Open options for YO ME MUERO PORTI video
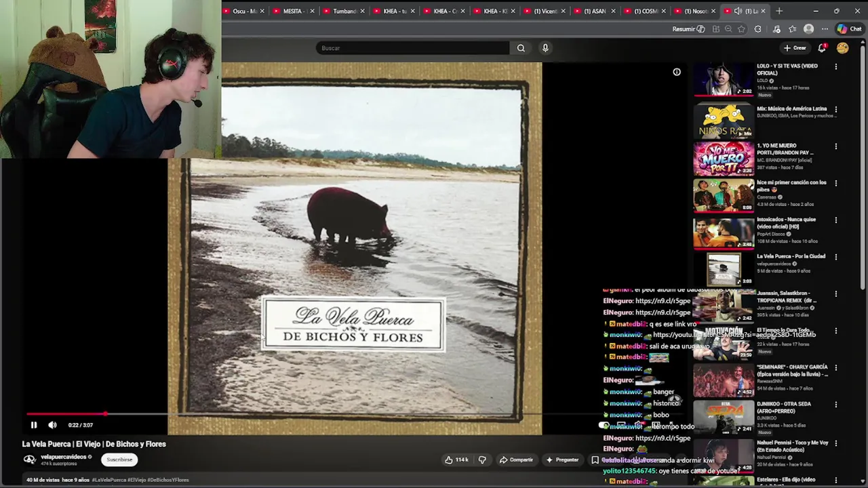Viewport: 868px width, 488px height. pyautogui.click(x=835, y=146)
